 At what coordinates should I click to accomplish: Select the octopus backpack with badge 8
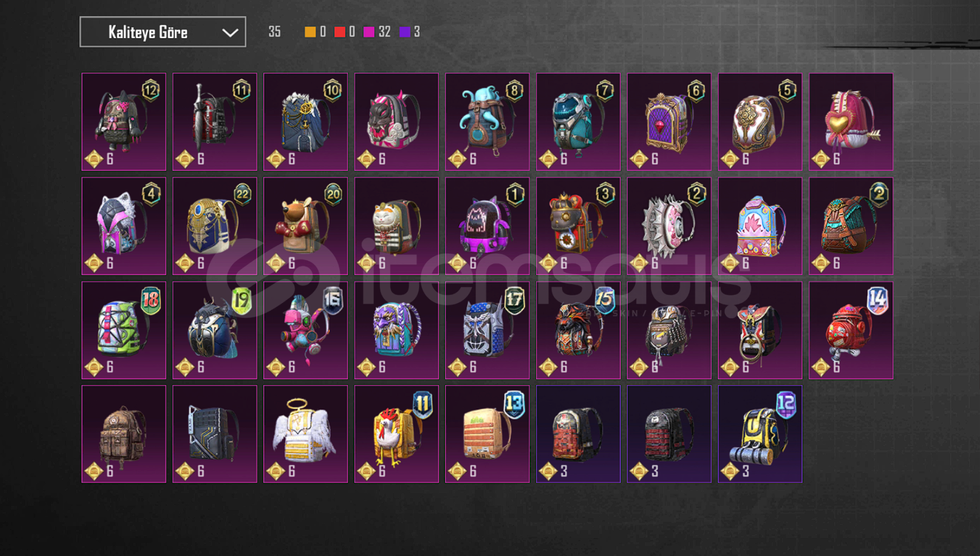tap(487, 122)
